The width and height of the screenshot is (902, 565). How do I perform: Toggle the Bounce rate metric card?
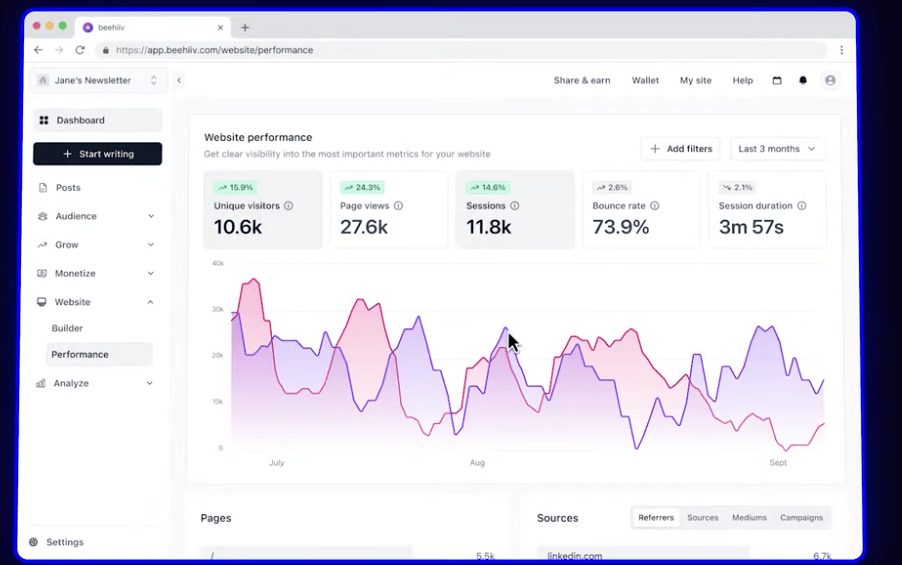641,210
